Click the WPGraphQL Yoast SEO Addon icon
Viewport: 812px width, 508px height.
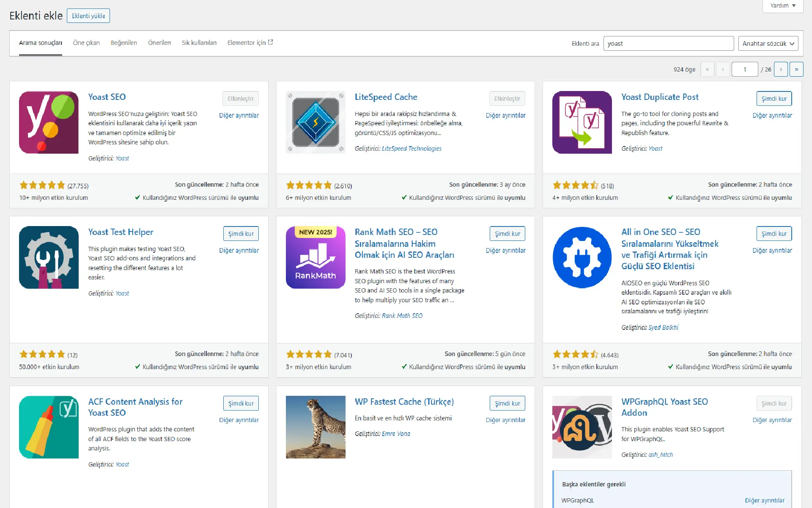(x=582, y=427)
